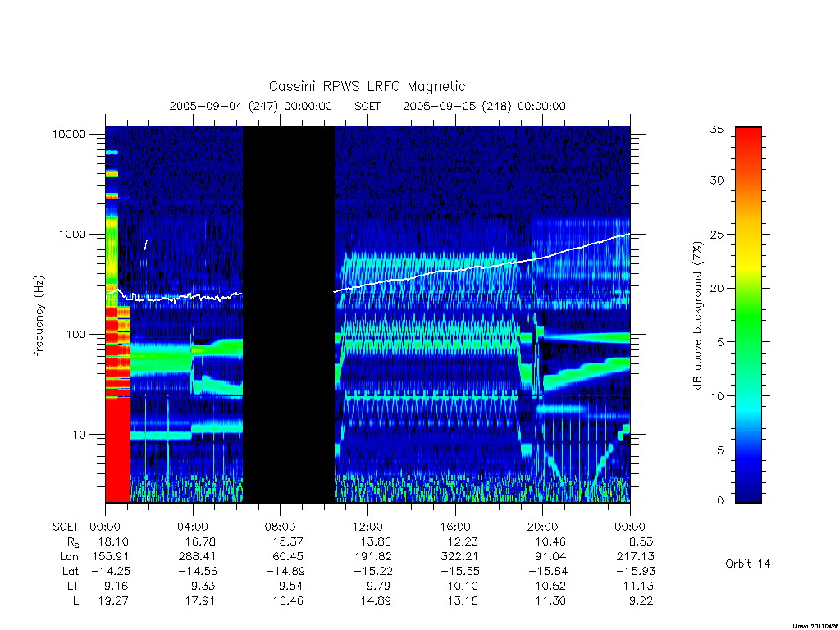Click the Rs value 13.86

[376, 541]
